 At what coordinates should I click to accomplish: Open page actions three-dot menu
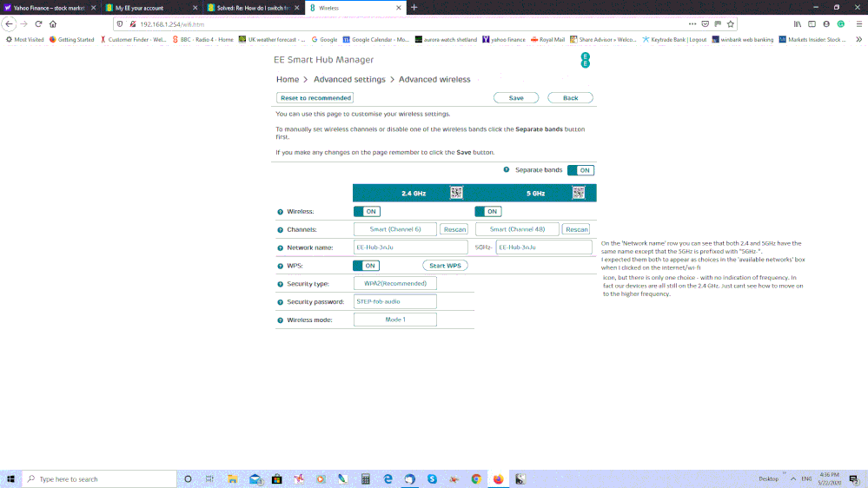click(692, 23)
